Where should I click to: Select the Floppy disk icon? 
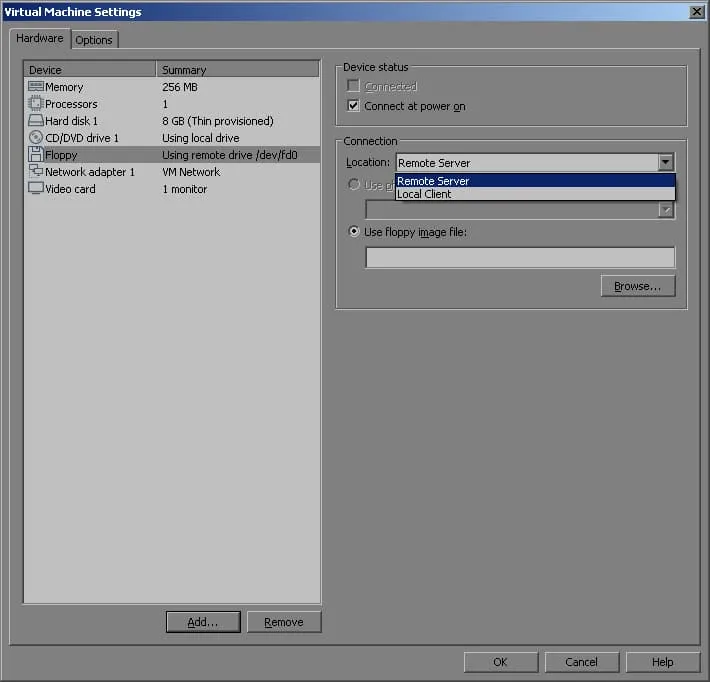point(35,155)
